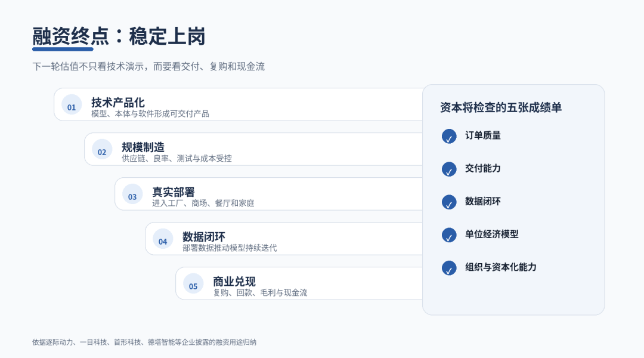The image size is (644, 358).
Task: Click the source footnote starting with 依据逐际动力
Action: coord(144,342)
